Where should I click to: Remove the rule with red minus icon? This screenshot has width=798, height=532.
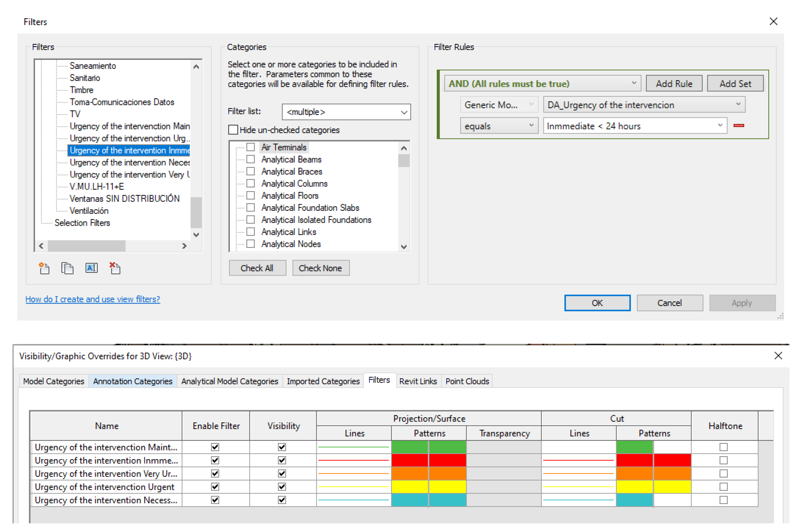click(739, 126)
